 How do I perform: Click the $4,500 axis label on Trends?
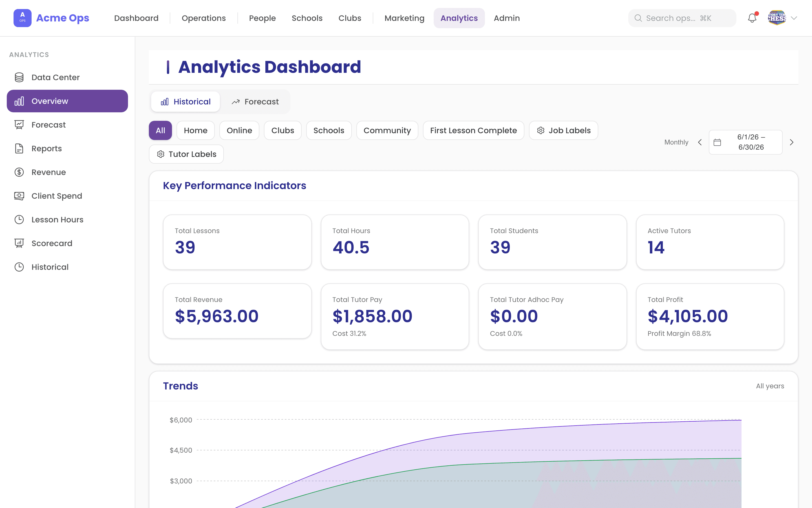pyautogui.click(x=181, y=450)
